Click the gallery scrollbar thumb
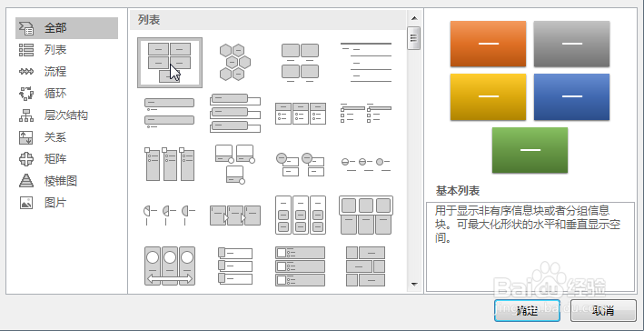Image resolution: width=644 pixels, height=331 pixels. click(414, 38)
